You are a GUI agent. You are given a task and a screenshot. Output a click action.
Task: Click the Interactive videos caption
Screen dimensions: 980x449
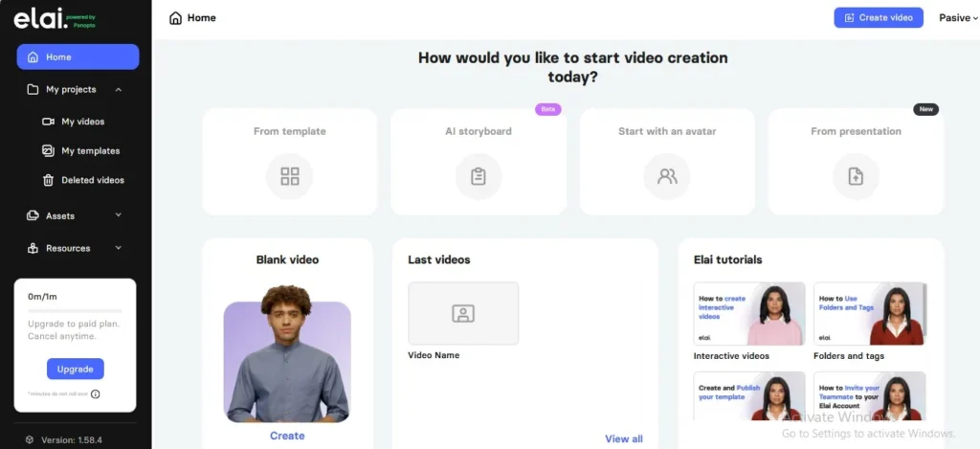coord(731,356)
